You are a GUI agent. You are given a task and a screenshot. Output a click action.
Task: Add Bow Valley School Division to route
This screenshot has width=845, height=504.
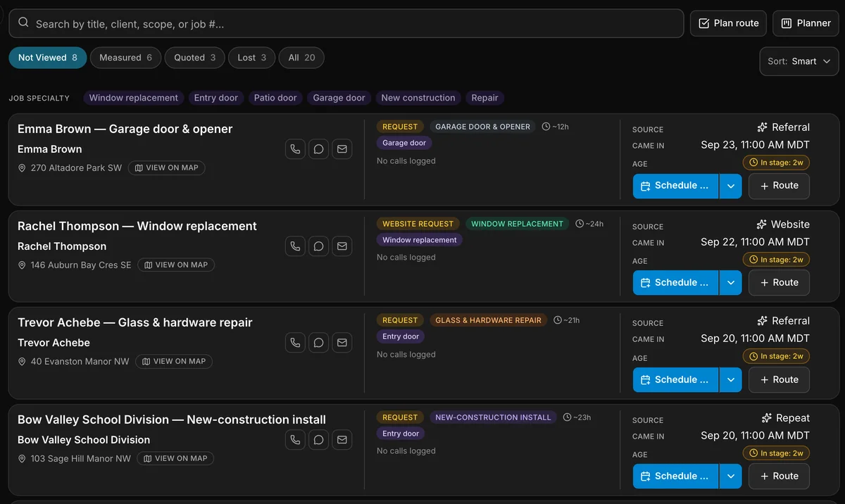click(779, 477)
